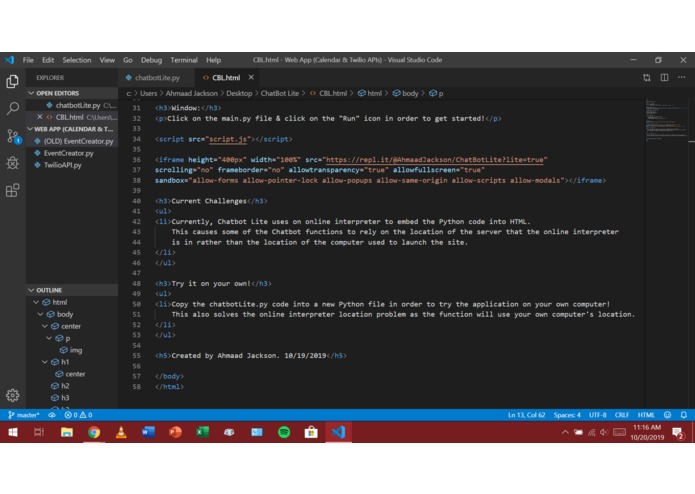Open the Manage gear icon
Viewport: 695px width, 494px height.
12,395
